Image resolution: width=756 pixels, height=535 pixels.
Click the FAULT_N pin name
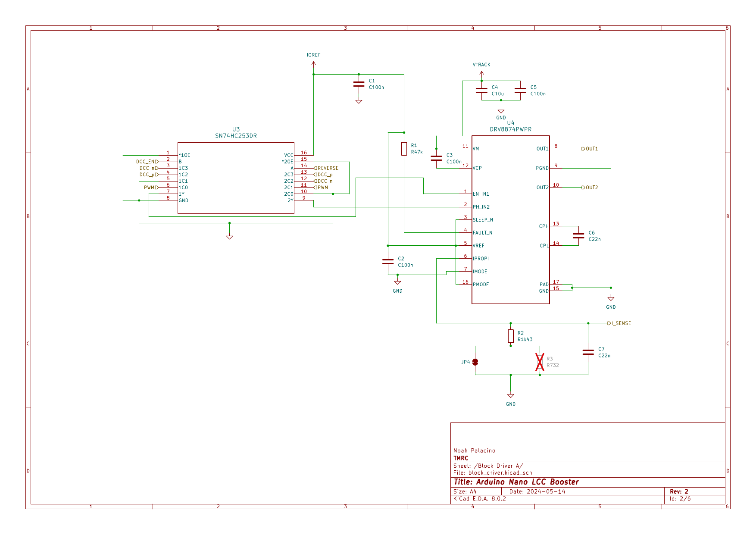pos(482,233)
